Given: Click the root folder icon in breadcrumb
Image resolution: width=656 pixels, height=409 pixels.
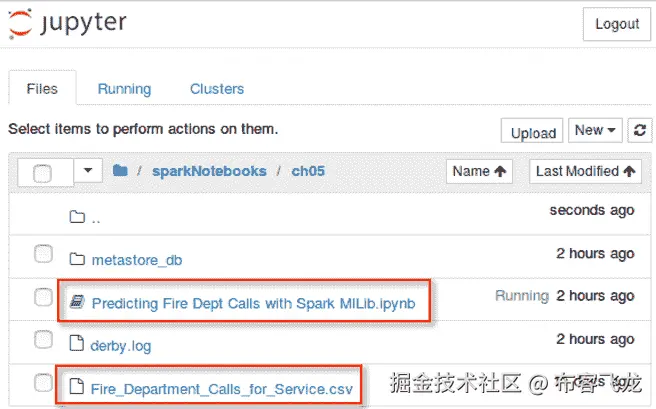Looking at the screenshot, I should [120, 171].
